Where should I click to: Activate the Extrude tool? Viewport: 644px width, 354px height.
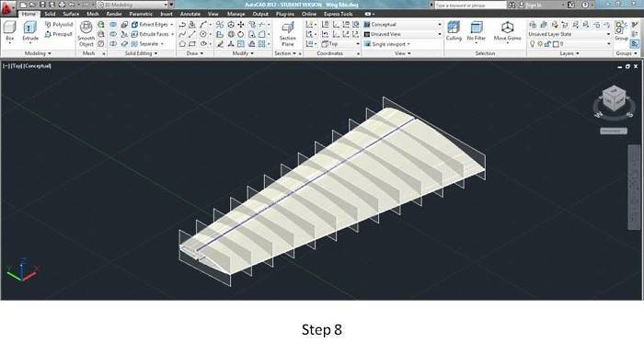30,32
